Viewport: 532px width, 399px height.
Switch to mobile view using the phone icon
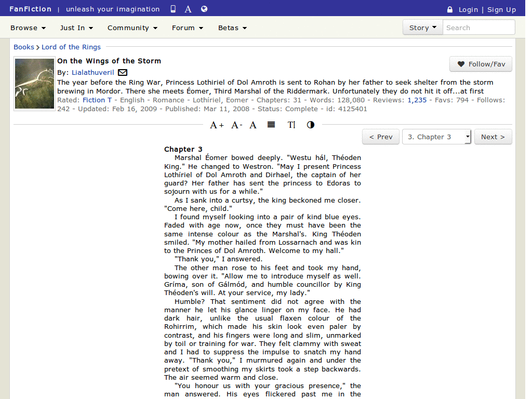click(x=173, y=9)
